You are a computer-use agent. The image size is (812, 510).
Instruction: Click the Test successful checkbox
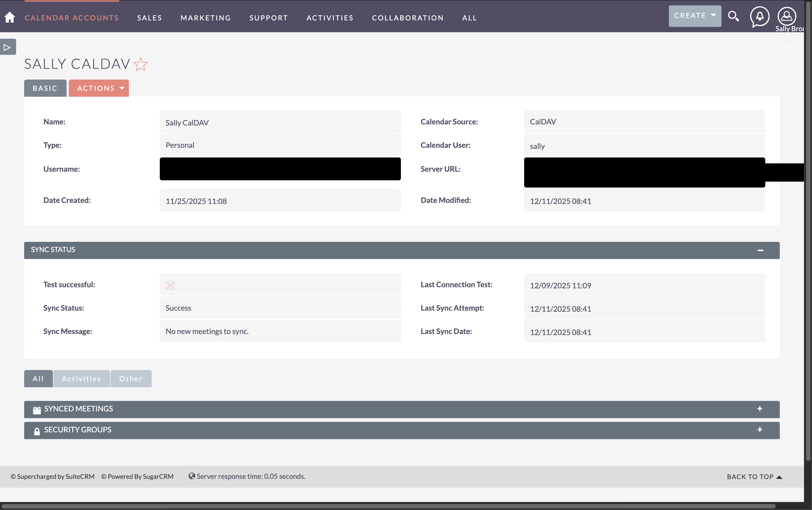169,285
